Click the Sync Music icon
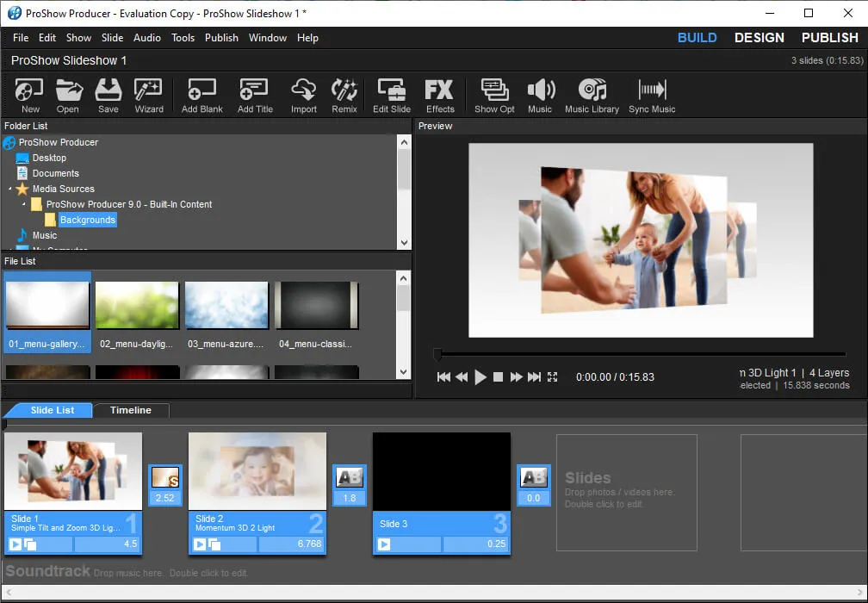 click(652, 96)
